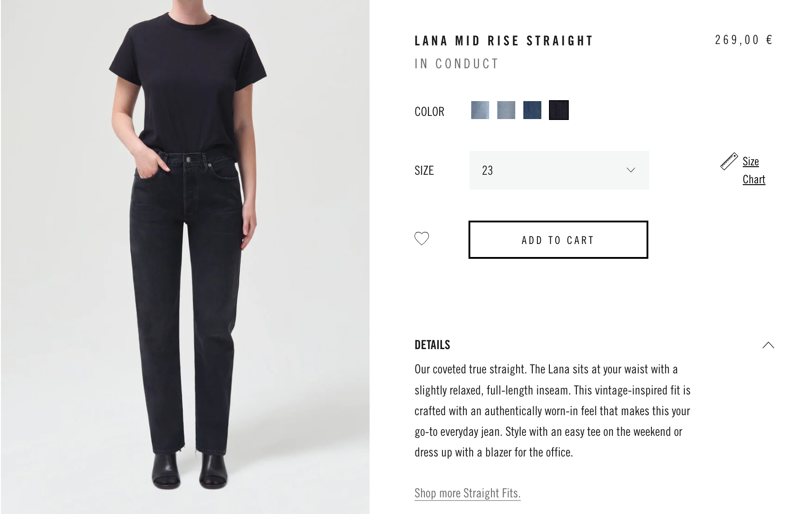Select the light blue color swatch
The image size is (812, 514).
480,110
